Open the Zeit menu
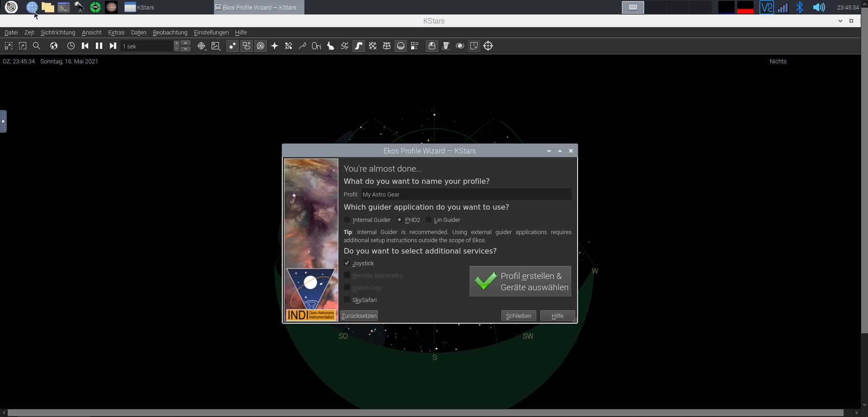This screenshot has width=868, height=417. click(x=29, y=33)
